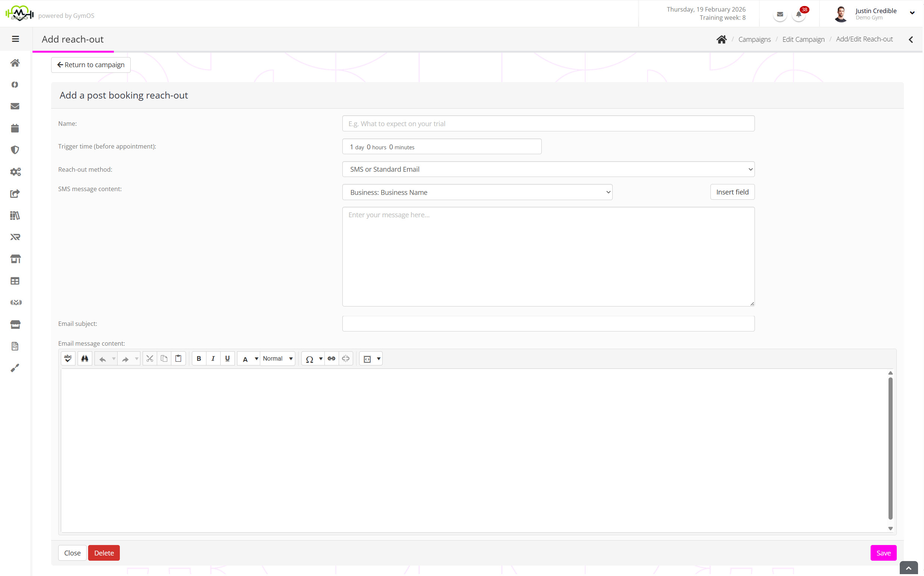Open the font color picker dropdown

256,358
